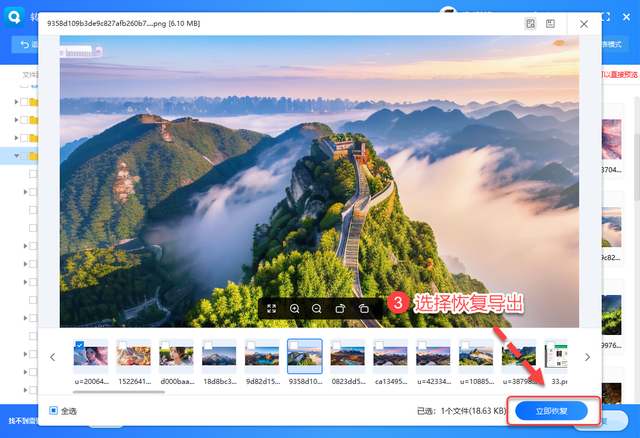Viewport: 640px width, 438px height.
Task: Check the ca13495... thumbnail checkbox
Action: [379, 345]
